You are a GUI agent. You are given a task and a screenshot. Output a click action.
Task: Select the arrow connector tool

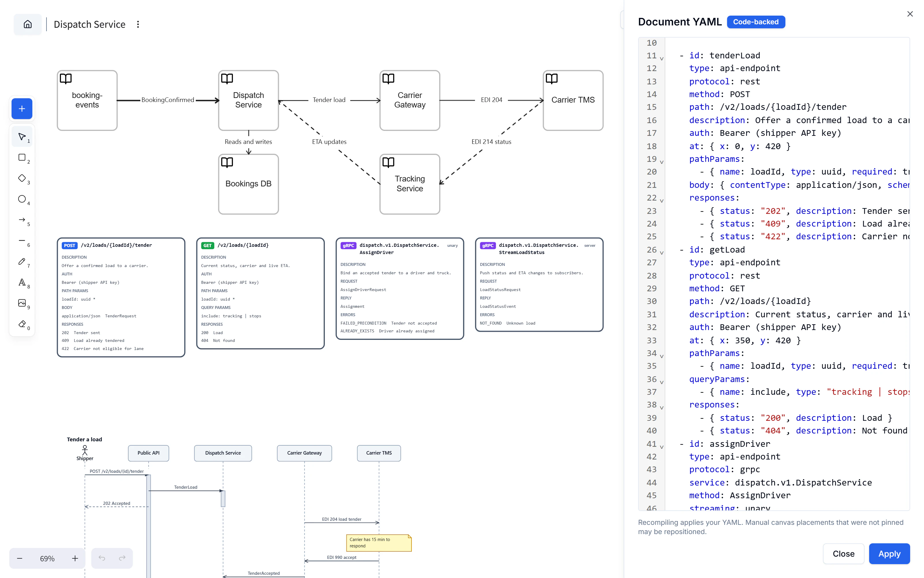(x=22, y=220)
